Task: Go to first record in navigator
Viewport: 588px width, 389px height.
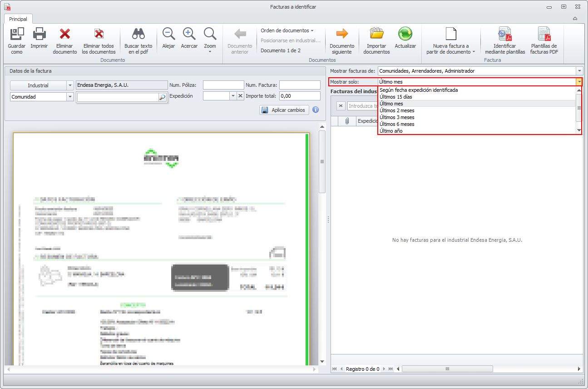Action: tap(335, 369)
